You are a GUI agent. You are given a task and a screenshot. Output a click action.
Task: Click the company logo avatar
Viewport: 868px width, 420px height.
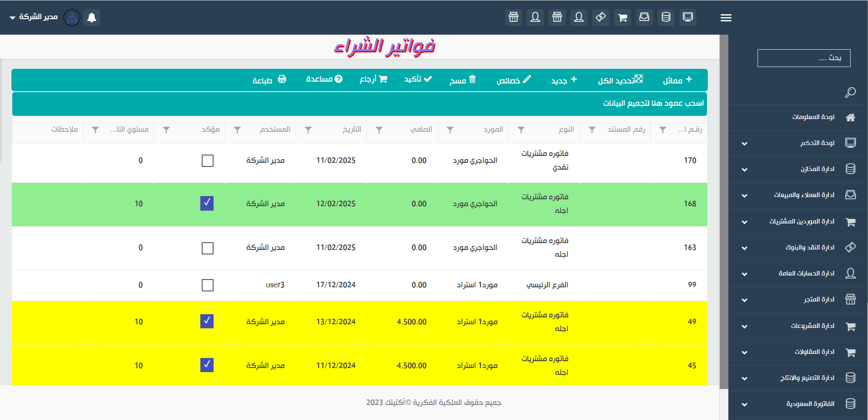pos(72,17)
